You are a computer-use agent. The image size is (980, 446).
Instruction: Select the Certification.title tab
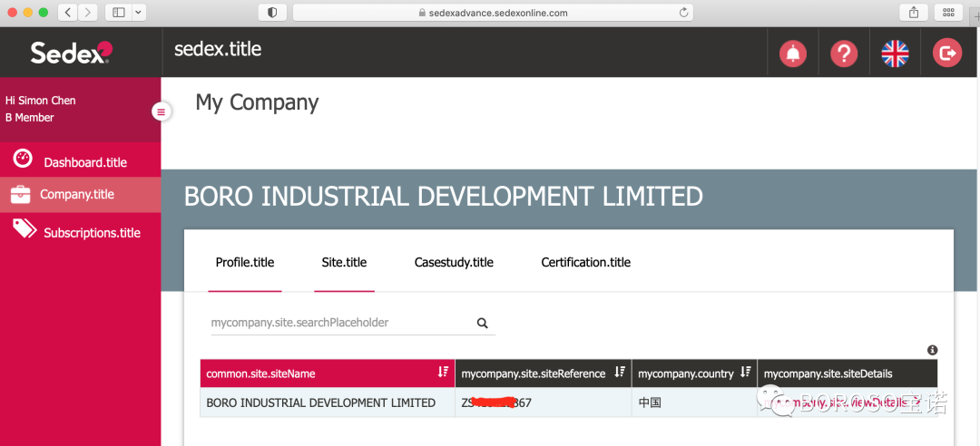585,263
